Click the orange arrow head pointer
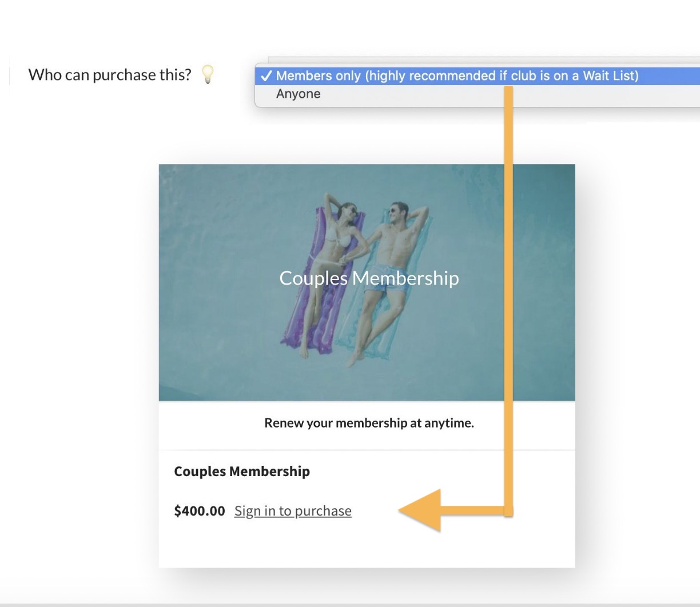700x607 pixels. (421, 510)
